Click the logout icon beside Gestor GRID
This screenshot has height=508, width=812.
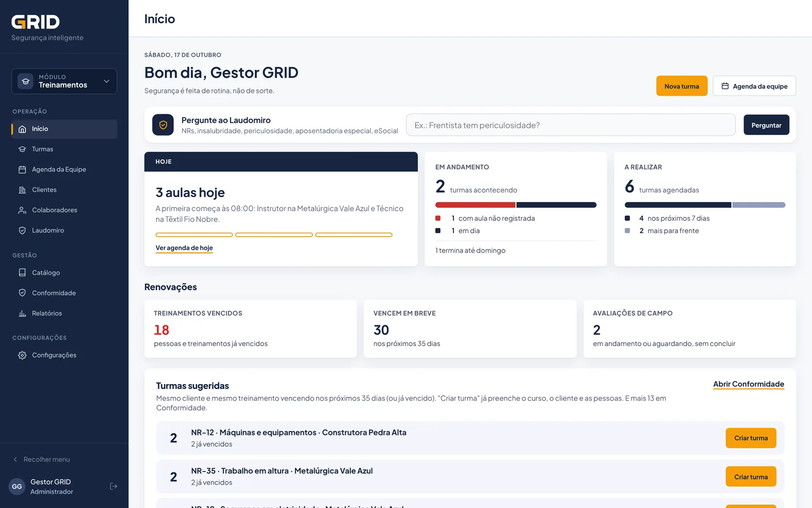tap(114, 486)
